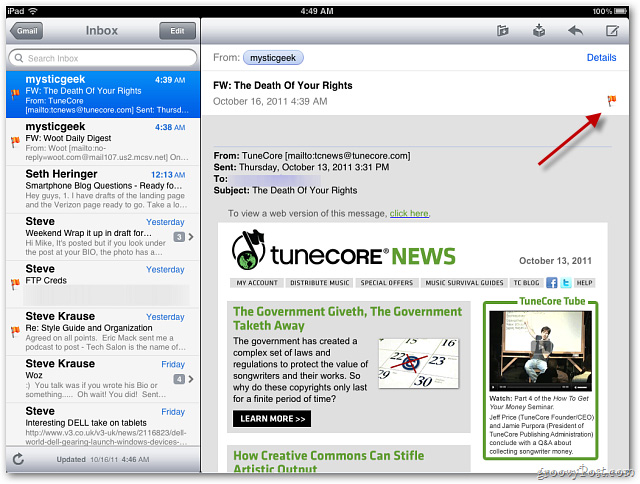Open MY ACCOUNT newsletter tab
Viewport: 640px width, 484px height.
(x=257, y=283)
